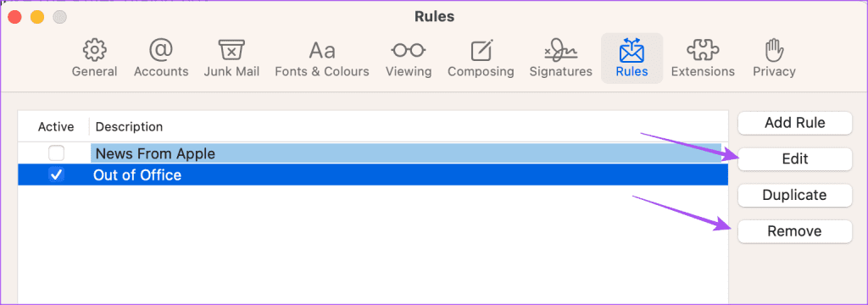The width and height of the screenshot is (868, 305).
Task: Click the Active column header
Action: point(56,127)
